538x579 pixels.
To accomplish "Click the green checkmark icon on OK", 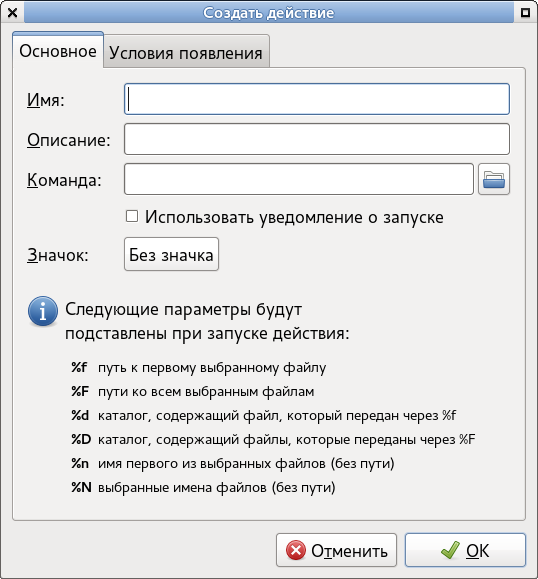I will point(450,550).
